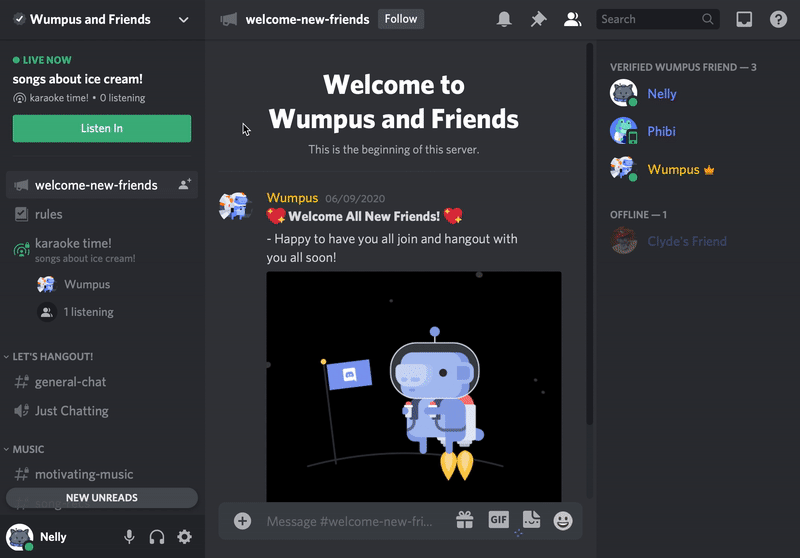This screenshot has width=800, height=558.
Task: Click the Just Chatting speaker icon
Action: (x=21, y=411)
